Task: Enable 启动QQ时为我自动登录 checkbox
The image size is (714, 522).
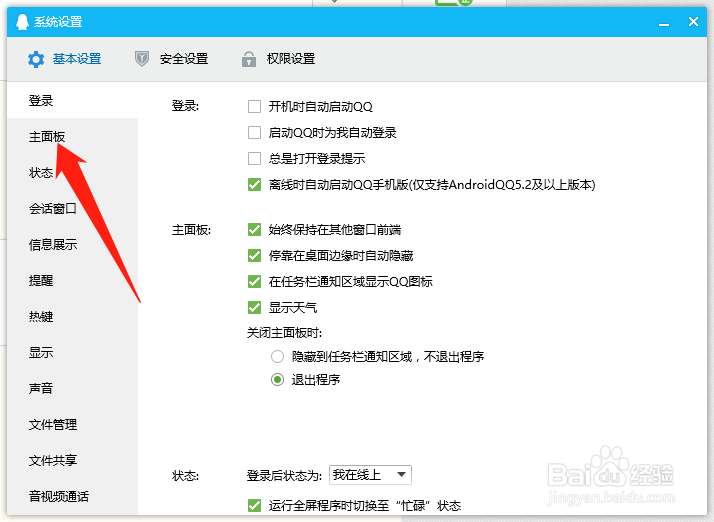Action: pyautogui.click(x=255, y=133)
